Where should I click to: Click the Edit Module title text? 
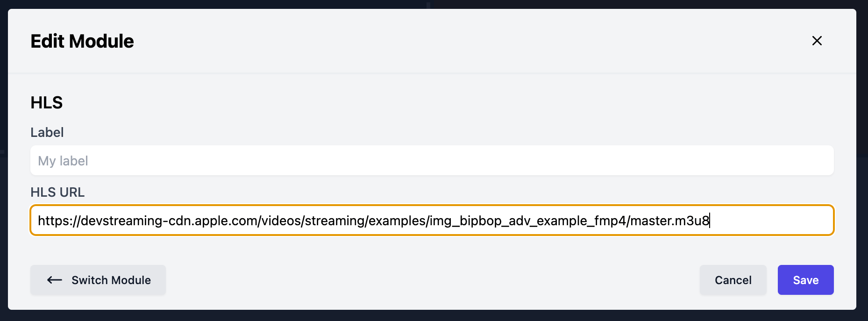[82, 41]
